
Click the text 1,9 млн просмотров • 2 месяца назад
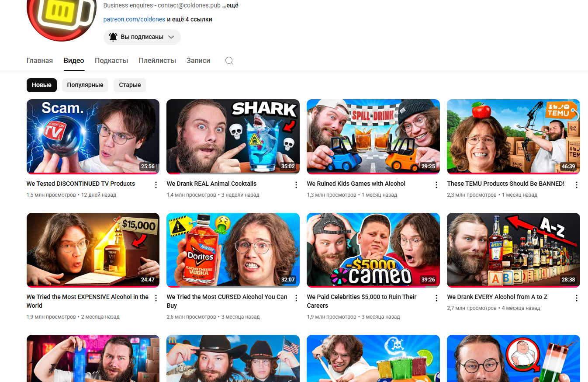(73, 317)
